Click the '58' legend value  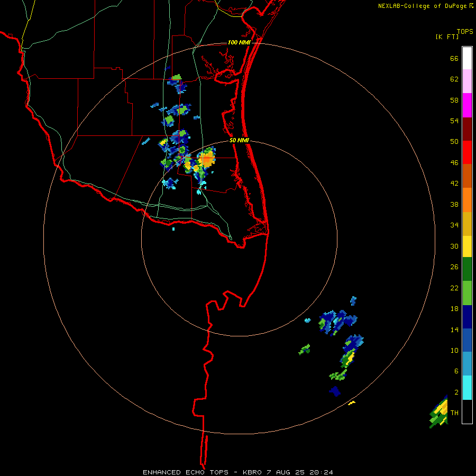click(454, 100)
